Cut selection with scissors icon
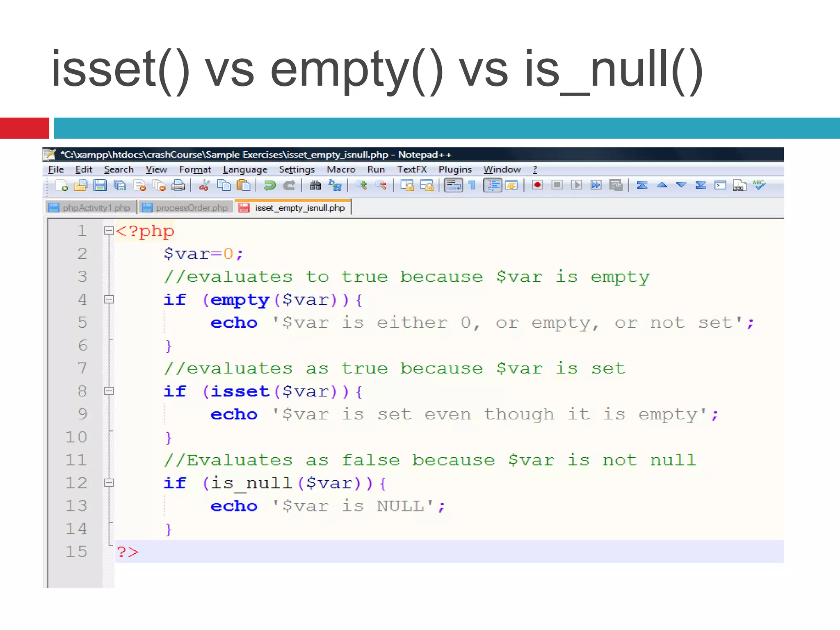 204,185
